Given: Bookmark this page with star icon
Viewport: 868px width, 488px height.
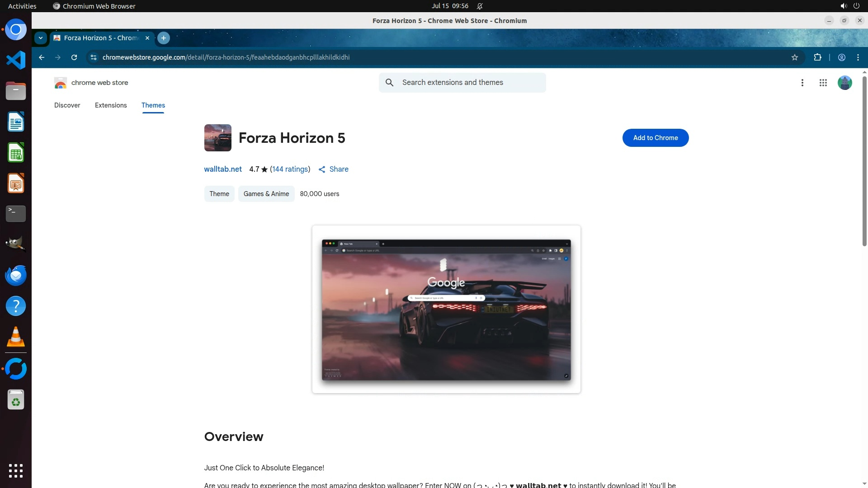Looking at the screenshot, I should pyautogui.click(x=795, y=57).
